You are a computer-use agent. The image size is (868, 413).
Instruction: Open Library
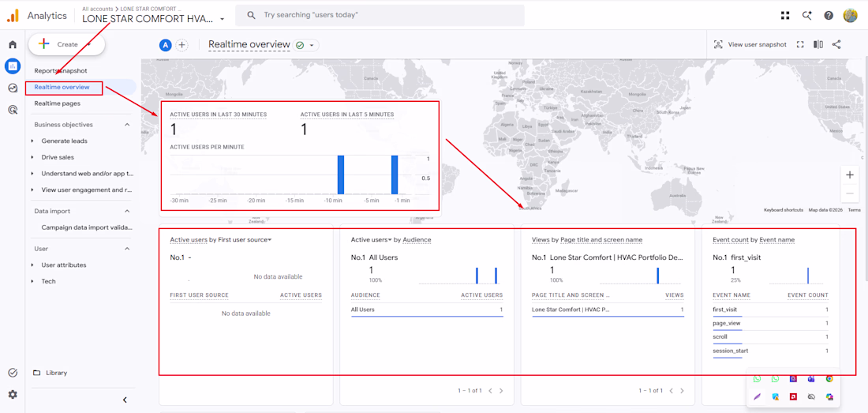(x=57, y=373)
